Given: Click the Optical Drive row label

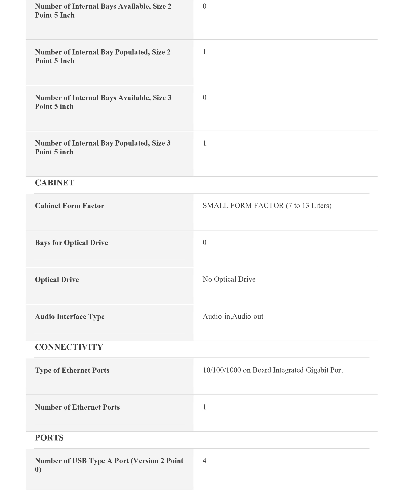Looking at the screenshot, I should click(57, 280).
